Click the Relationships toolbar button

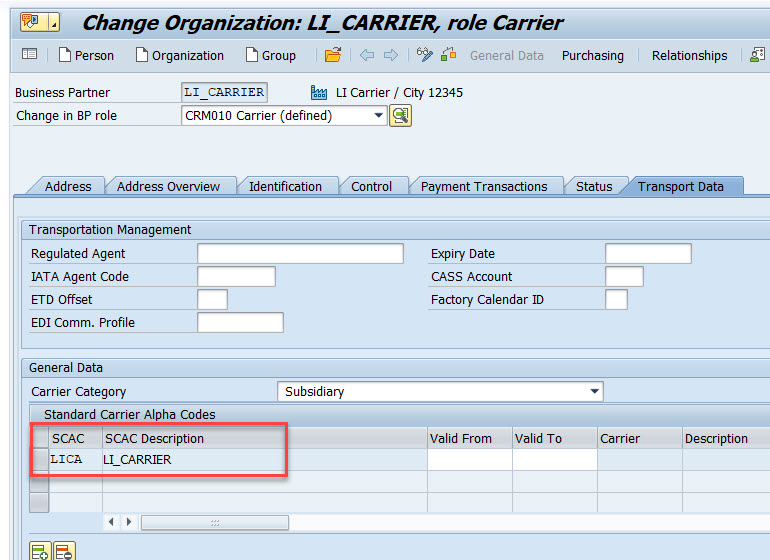689,55
